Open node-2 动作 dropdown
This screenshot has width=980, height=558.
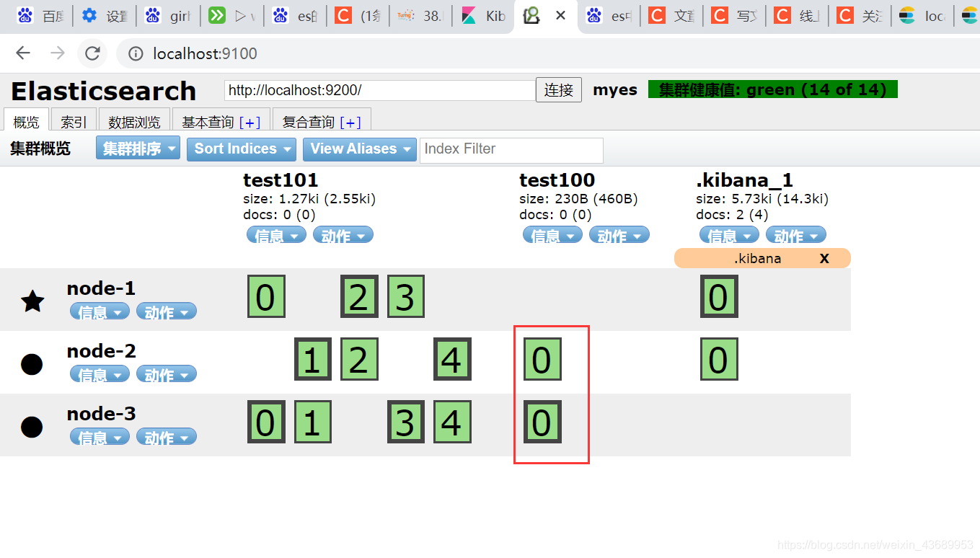[167, 374]
